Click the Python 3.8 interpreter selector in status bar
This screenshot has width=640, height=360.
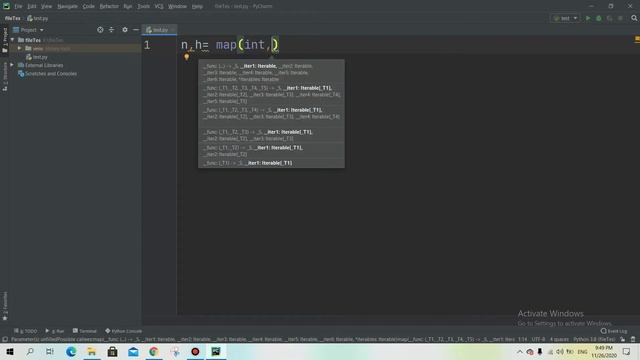[x=594, y=339]
